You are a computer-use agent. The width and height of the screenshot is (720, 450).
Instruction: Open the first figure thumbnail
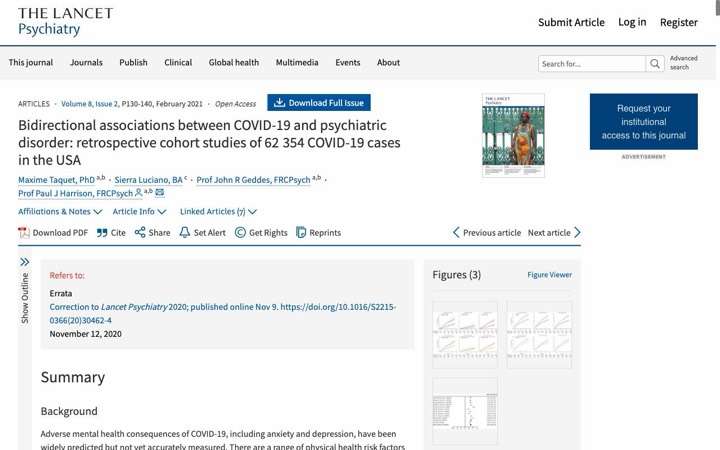coord(465,335)
